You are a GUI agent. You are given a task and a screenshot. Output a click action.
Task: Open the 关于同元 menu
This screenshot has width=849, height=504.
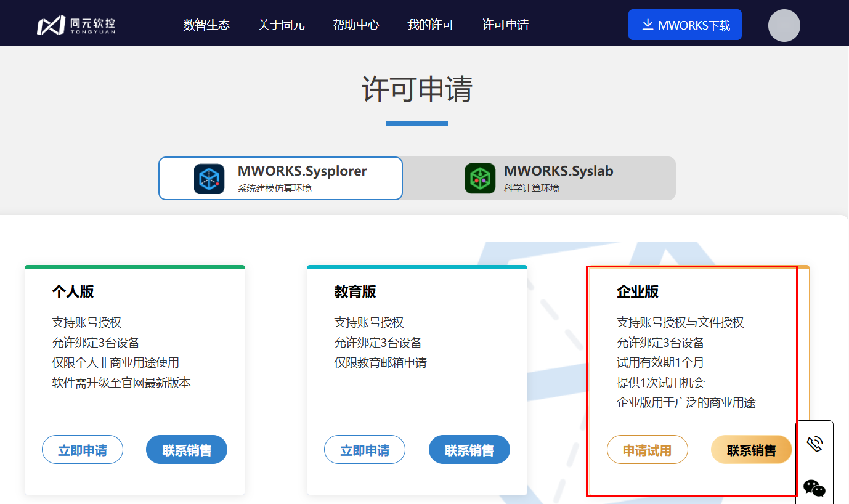pos(281,25)
